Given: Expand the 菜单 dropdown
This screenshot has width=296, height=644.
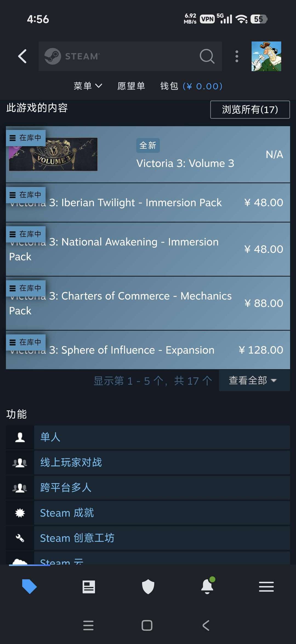Looking at the screenshot, I should (88, 86).
